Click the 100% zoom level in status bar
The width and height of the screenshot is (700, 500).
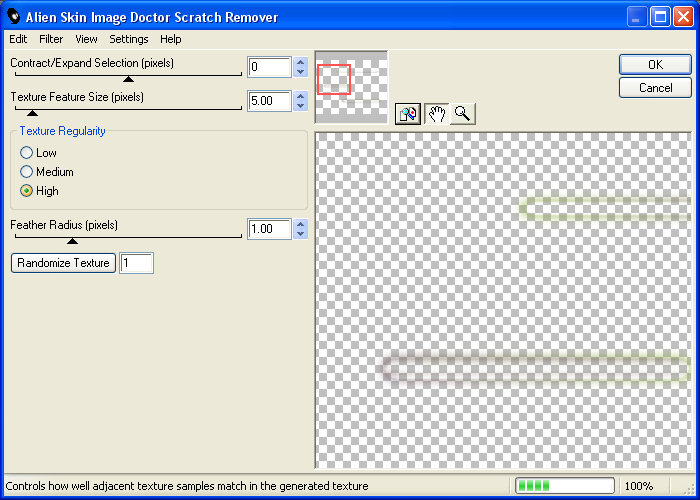point(639,486)
